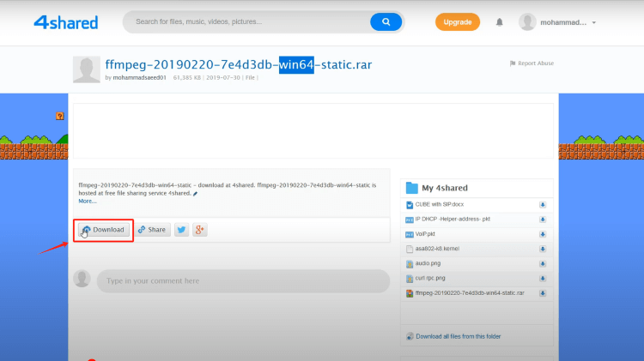Open IP DHCP -Helper-address- .pkt file
644x361 pixels.
pyautogui.click(x=453, y=219)
